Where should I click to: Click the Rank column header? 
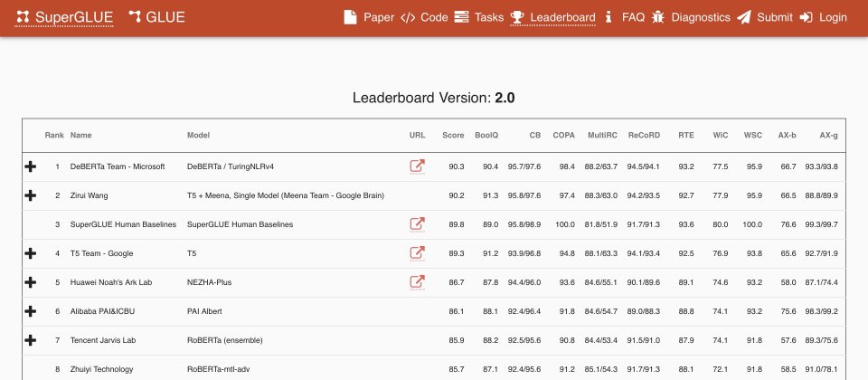point(54,135)
